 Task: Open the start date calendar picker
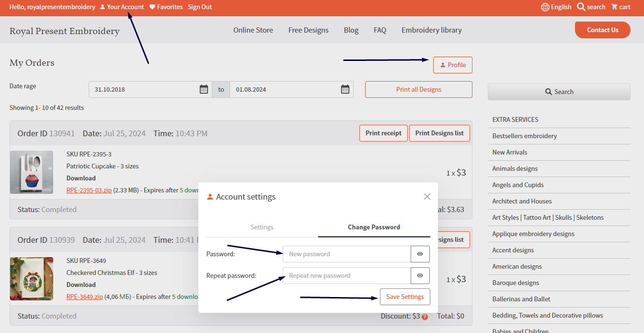pyautogui.click(x=204, y=89)
